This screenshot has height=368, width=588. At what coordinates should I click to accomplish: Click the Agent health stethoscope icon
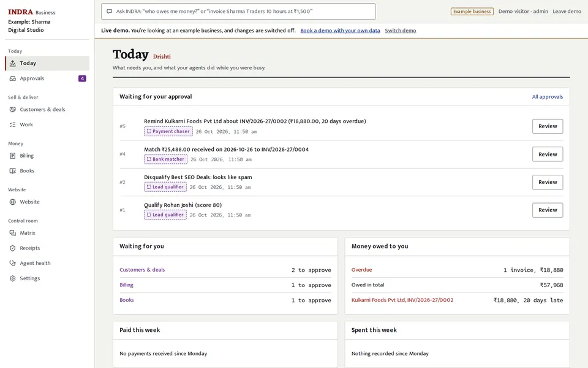(13, 263)
